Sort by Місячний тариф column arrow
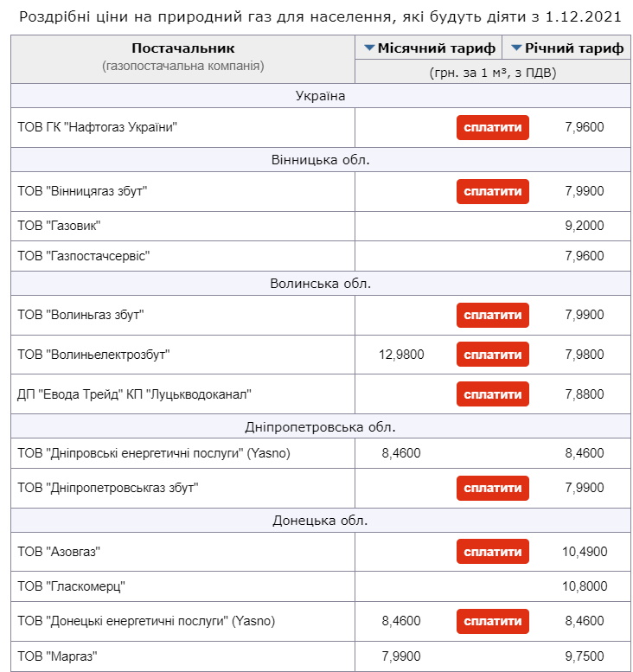633x672 pixels. (369, 48)
